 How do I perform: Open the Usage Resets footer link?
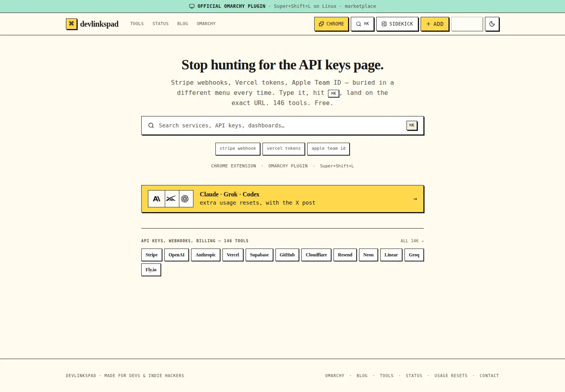[451, 376]
